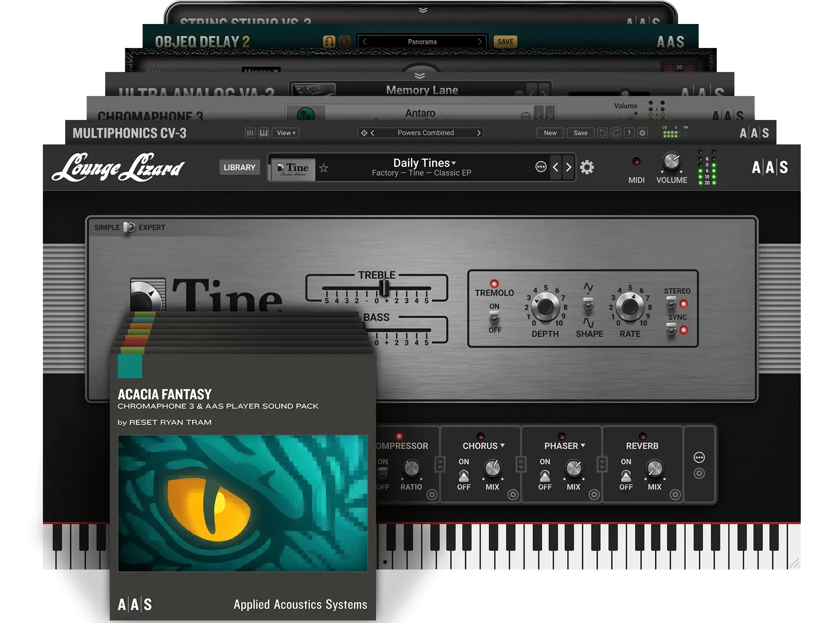840x623 pixels.
Task: Open Multiphonics CV-3 library browser icon
Action: coord(250,133)
